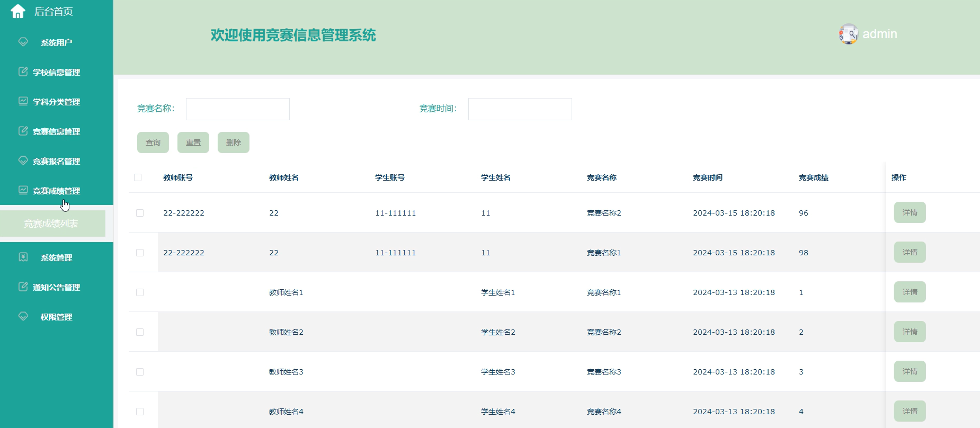Click the chart icon next to 学科分类管理

click(x=23, y=101)
